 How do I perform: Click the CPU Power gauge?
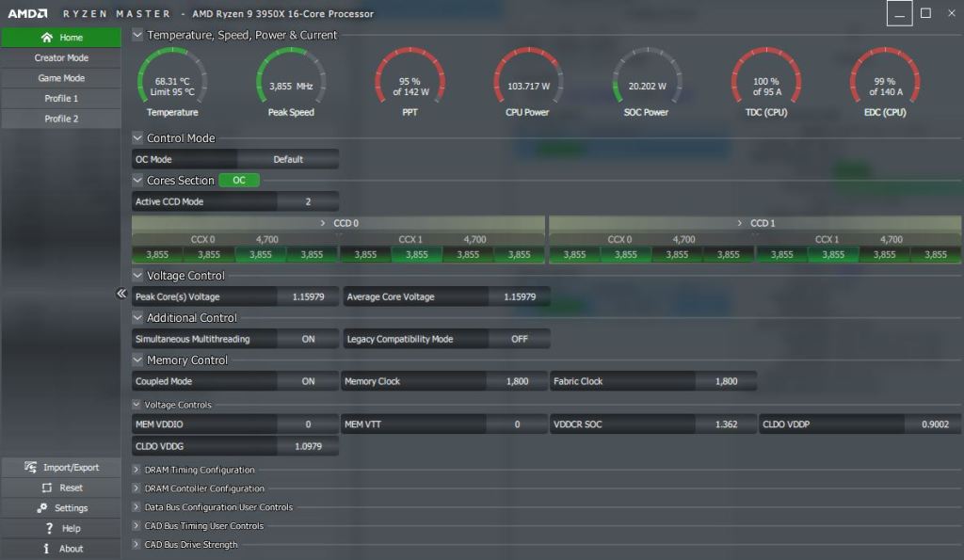tap(528, 79)
